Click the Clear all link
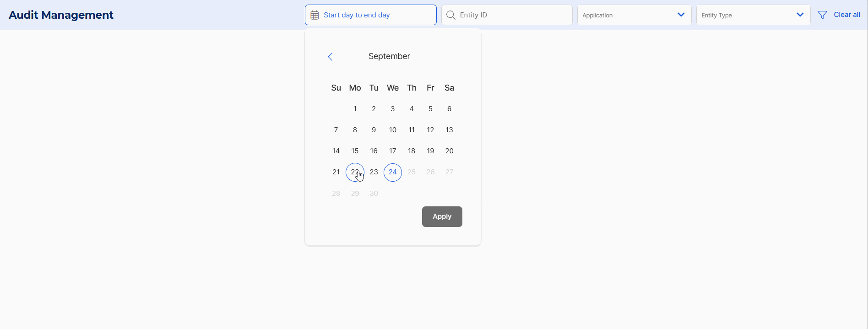This screenshot has height=329, width=868. pos(846,15)
